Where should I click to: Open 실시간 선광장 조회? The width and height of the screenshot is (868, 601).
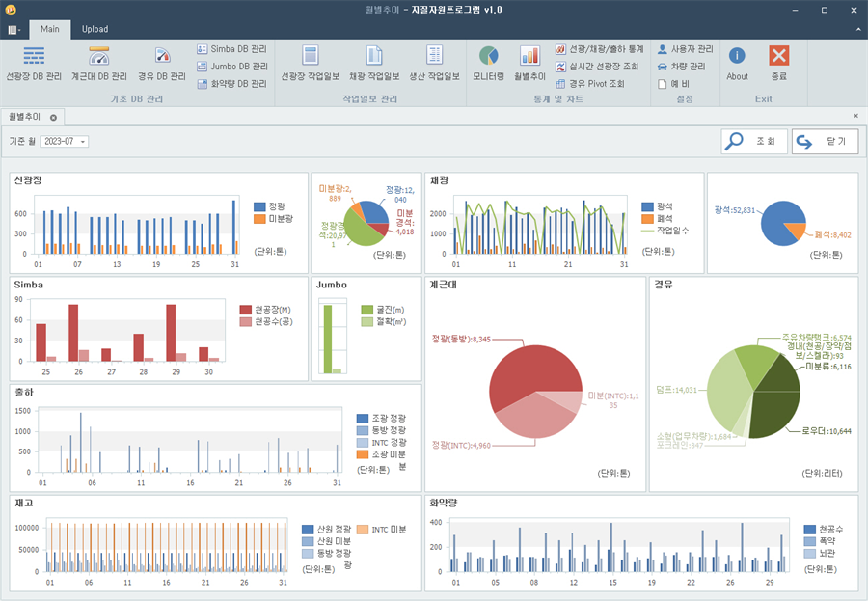pos(597,67)
